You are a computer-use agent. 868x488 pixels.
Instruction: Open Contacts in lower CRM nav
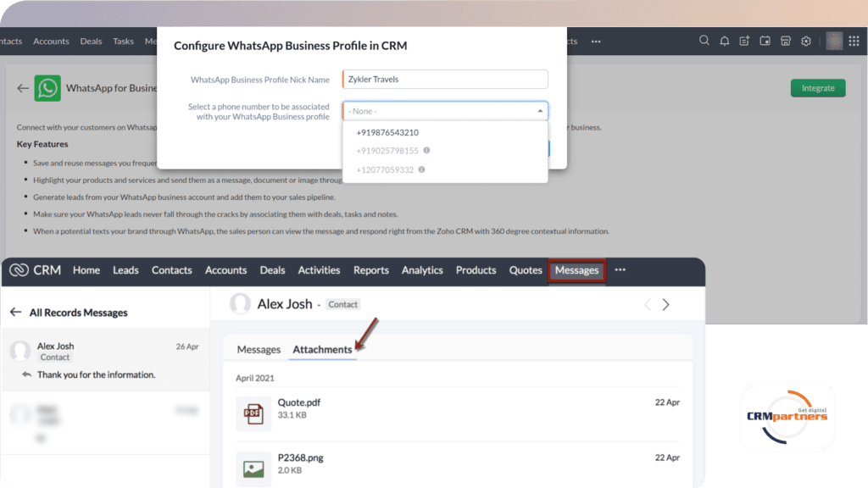click(171, 270)
